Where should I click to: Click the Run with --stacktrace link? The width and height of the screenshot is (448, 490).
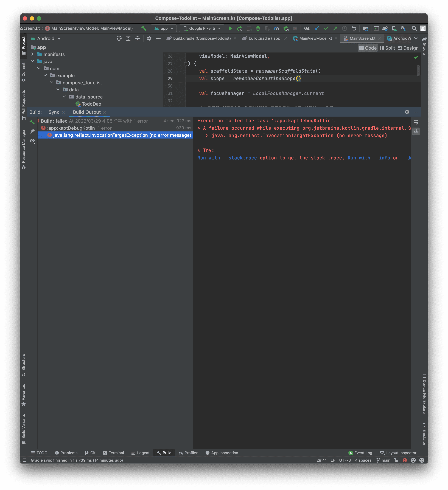[227, 158]
